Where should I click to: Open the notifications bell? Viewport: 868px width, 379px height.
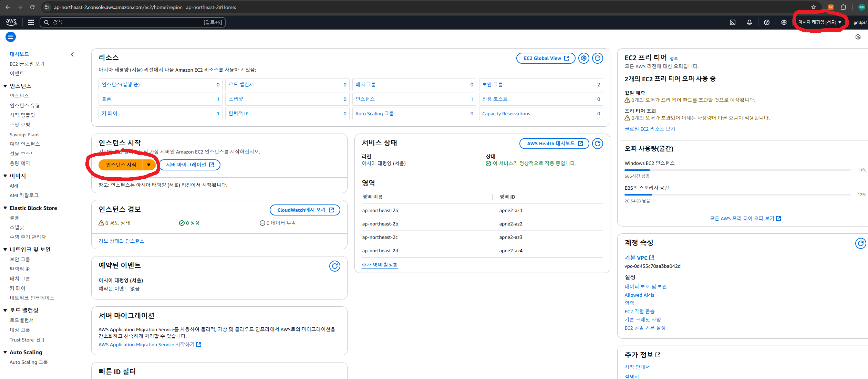[x=750, y=22]
